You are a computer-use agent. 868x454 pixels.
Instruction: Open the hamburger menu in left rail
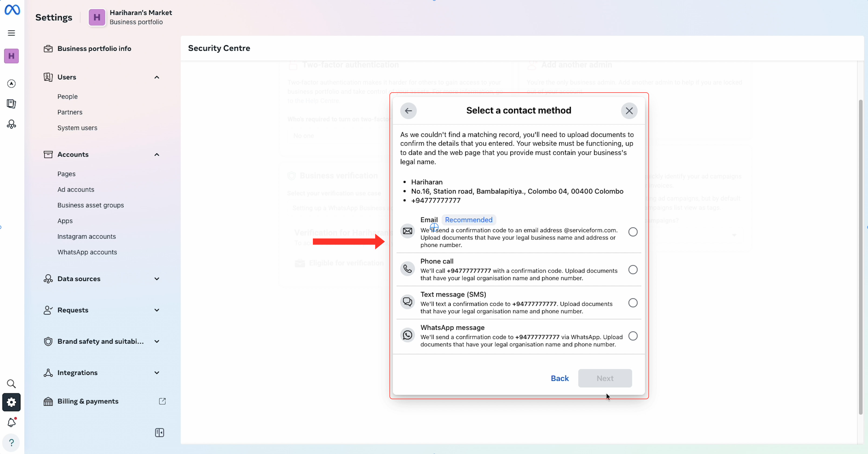[x=11, y=33]
